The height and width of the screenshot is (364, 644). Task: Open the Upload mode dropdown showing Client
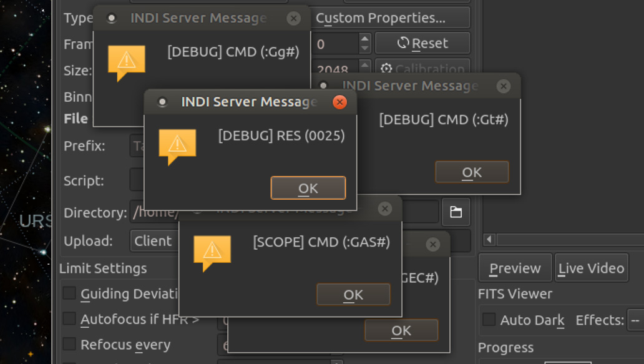point(153,241)
